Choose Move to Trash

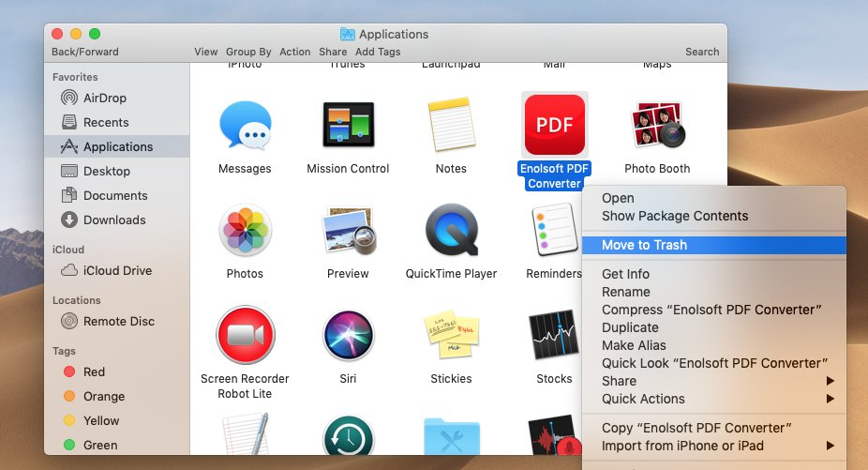(x=714, y=245)
